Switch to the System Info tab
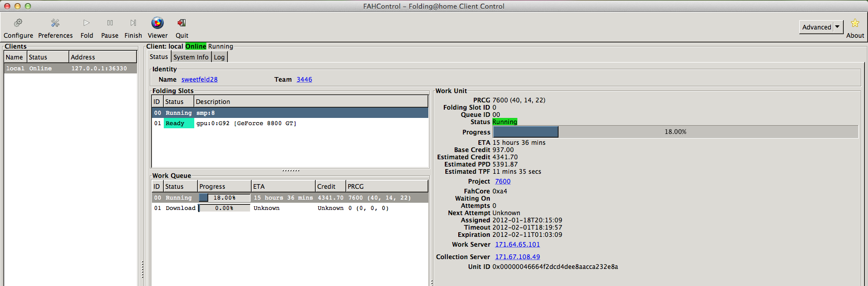 coord(191,57)
